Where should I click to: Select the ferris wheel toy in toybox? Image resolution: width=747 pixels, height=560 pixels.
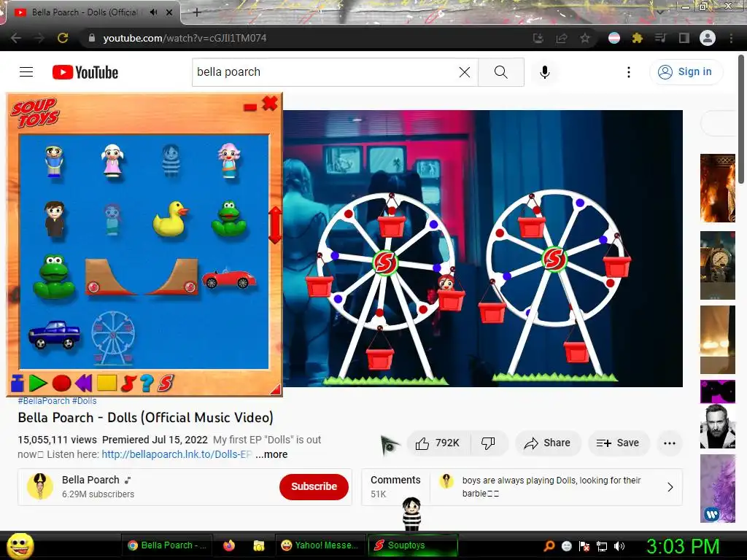(x=113, y=338)
